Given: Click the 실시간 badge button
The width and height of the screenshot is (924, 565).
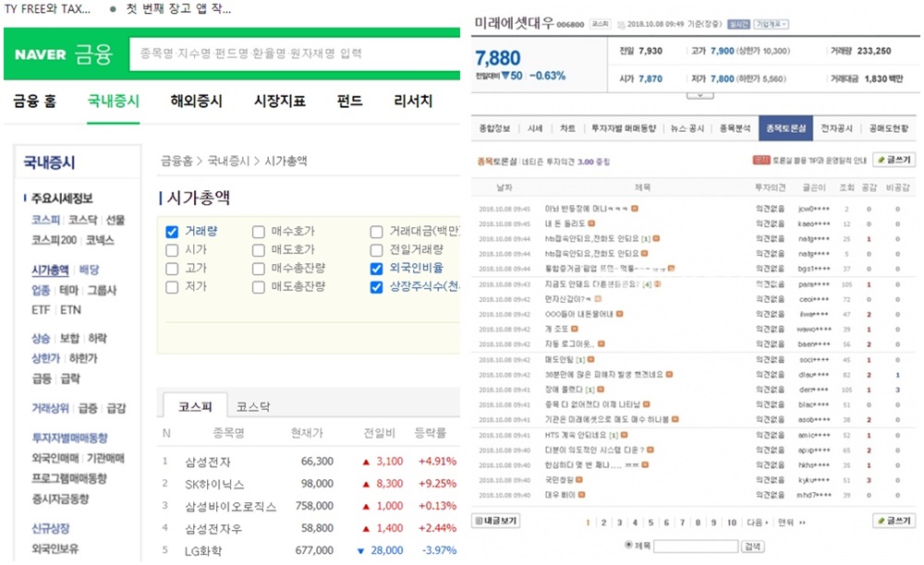Looking at the screenshot, I should (739, 24).
